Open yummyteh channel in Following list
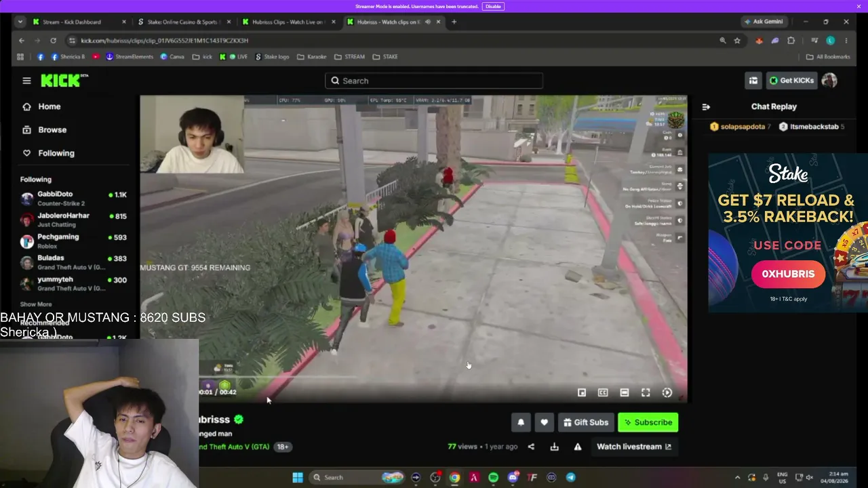868x488 pixels. click(x=74, y=283)
